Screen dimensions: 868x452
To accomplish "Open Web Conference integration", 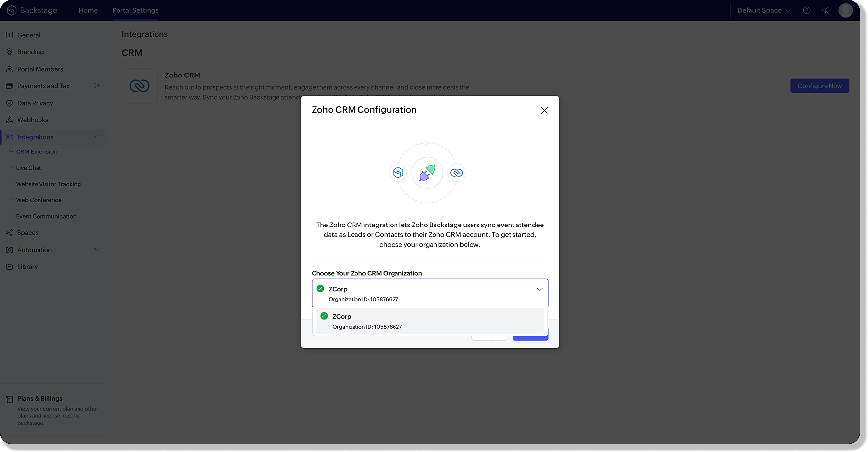I will coord(39,200).
